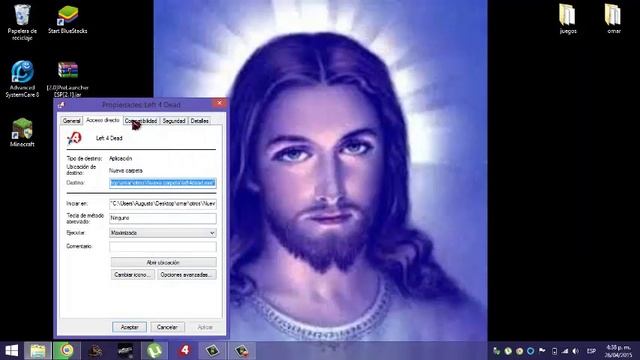
Task: Open the Action Center flag tray icon
Action: [542, 351]
